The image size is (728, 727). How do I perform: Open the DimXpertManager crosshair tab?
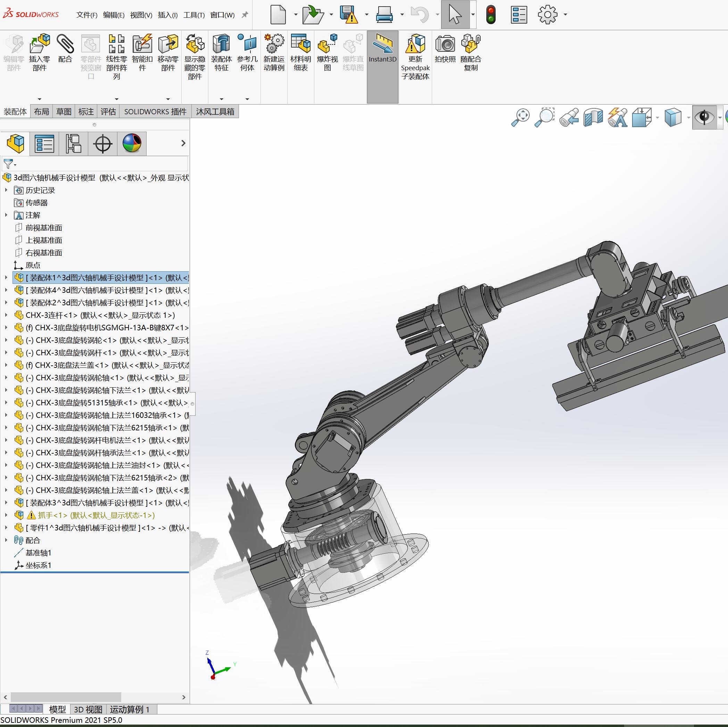click(x=102, y=143)
